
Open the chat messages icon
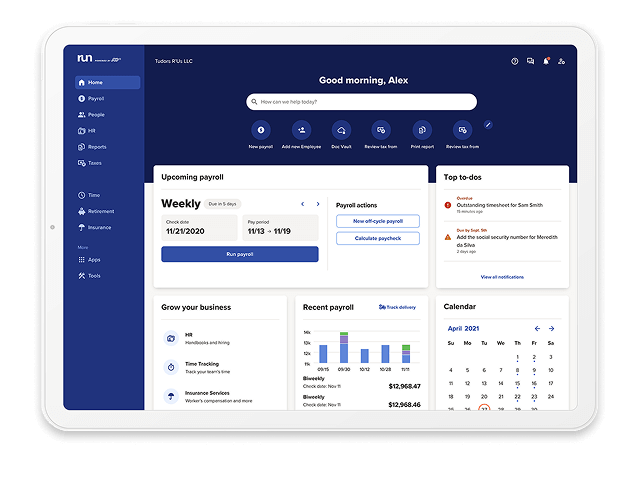[x=530, y=61]
